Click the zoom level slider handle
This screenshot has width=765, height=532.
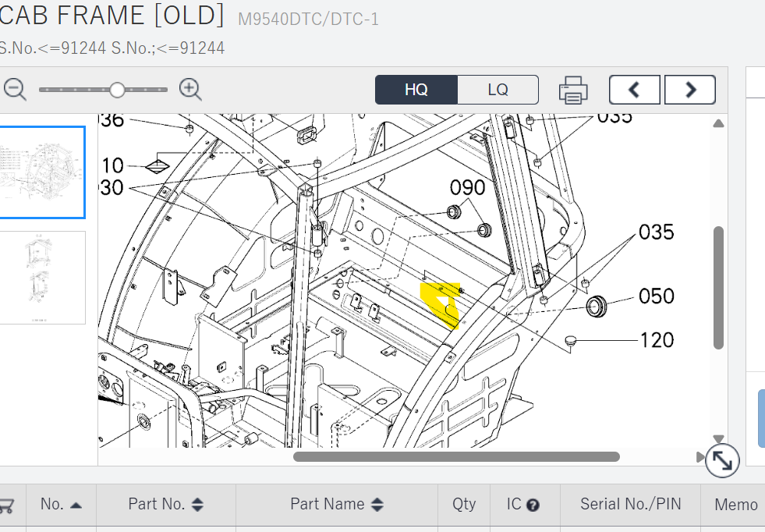117,90
